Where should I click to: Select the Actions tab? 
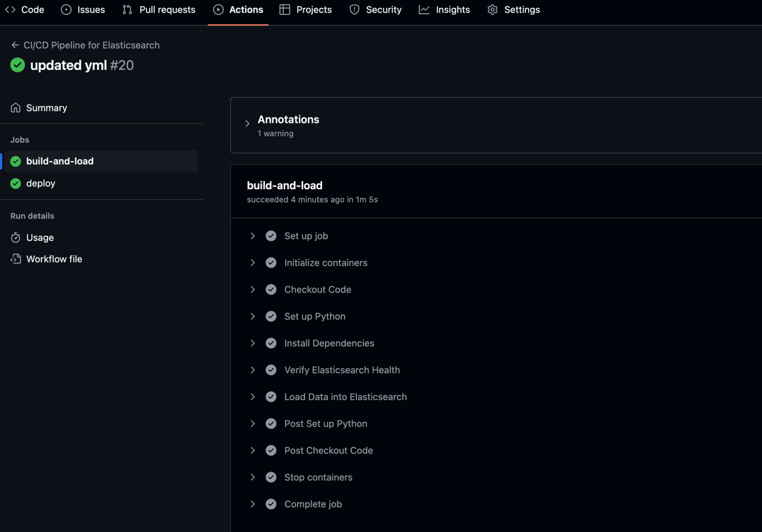pyautogui.click(x=238, y=9)
